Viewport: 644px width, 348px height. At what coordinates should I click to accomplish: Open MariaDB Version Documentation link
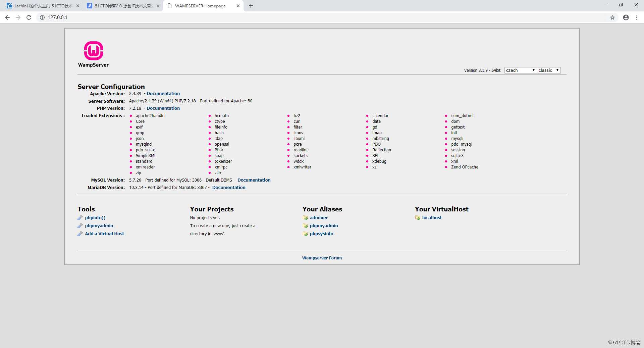[x=229, y=188]
